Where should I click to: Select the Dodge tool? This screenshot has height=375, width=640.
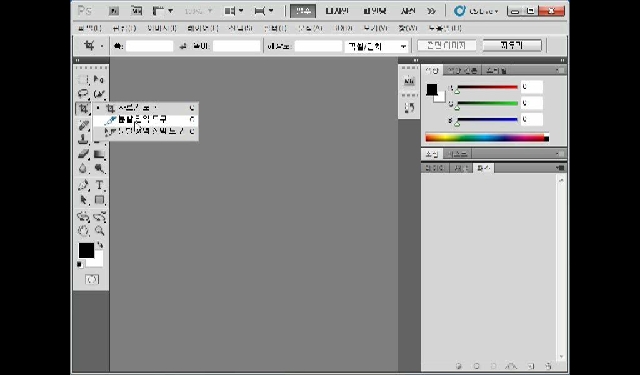(x=99, y=168)
